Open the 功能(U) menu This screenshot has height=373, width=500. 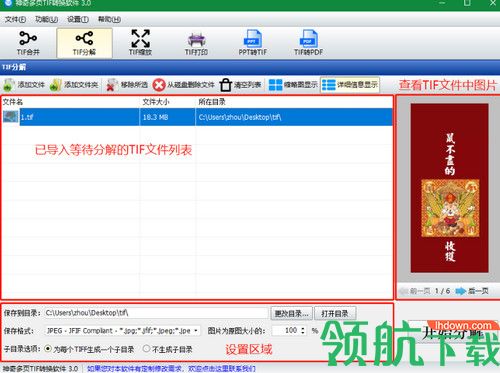coord(47,19)
